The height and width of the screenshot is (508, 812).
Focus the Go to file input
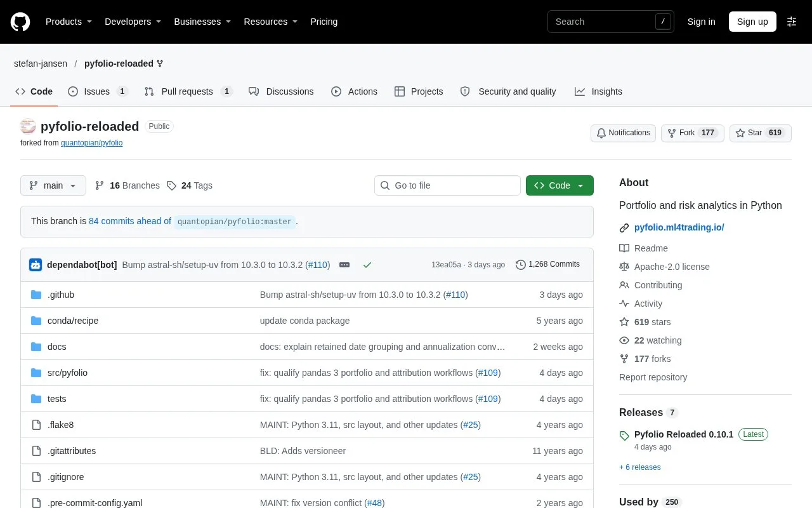[x=447, y=185]
